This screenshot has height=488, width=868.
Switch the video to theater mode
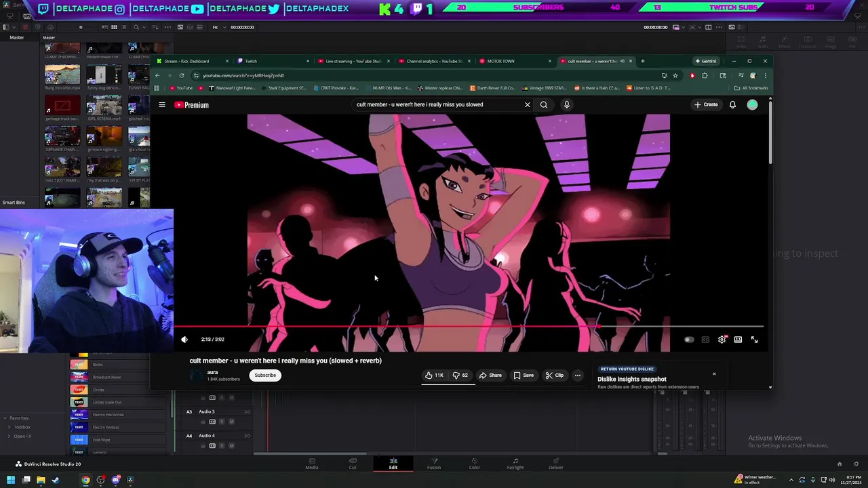pos(738,340)
